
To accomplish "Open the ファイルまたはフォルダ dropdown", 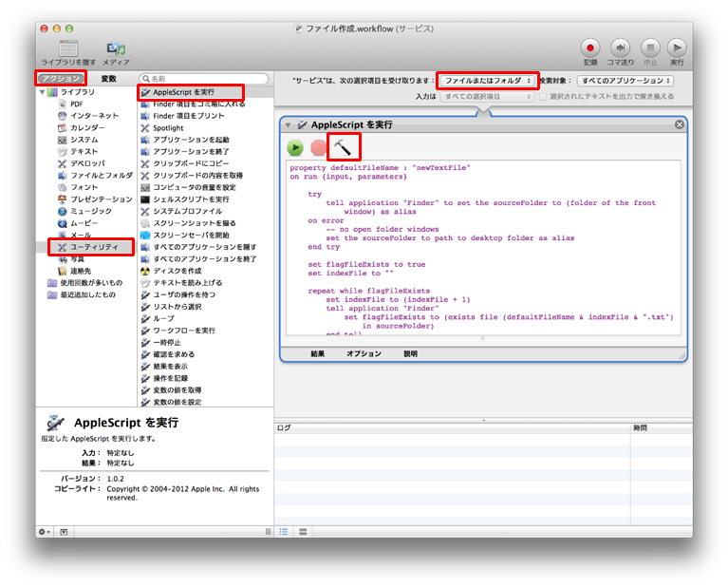I will pos(487,81).
